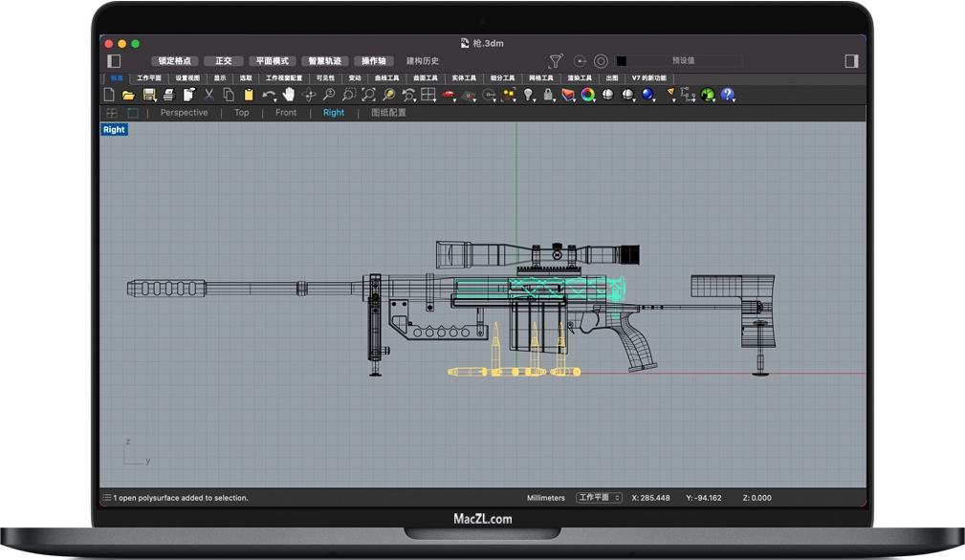
Task: Enable 智慧轨迹 smart track
Action: 324,61
